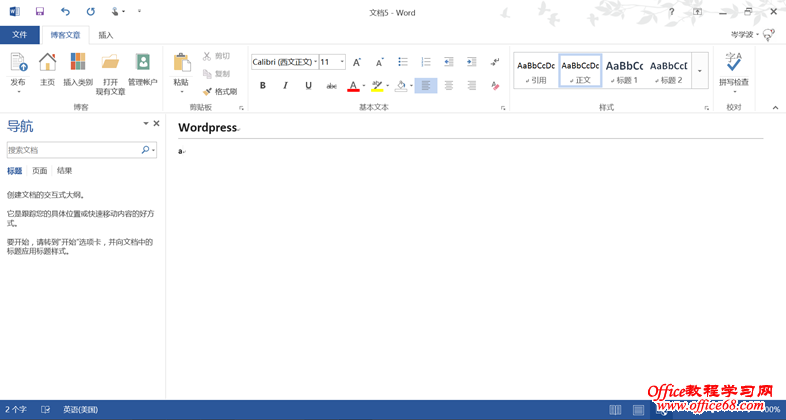The image size is (786, 420).
Task: Click the proofing status icon in status bar
Action: point(45,409)
